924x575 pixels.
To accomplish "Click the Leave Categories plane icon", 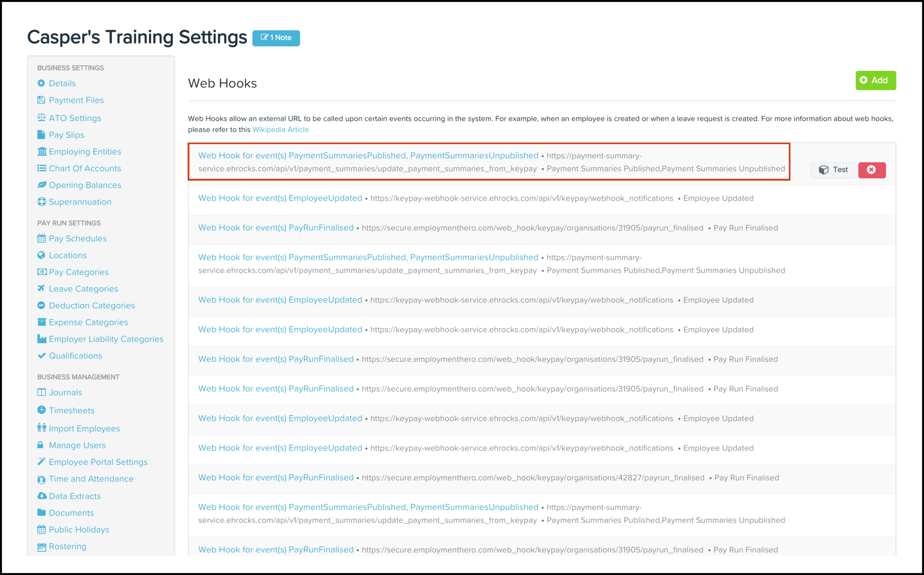I will pos(41,288).
